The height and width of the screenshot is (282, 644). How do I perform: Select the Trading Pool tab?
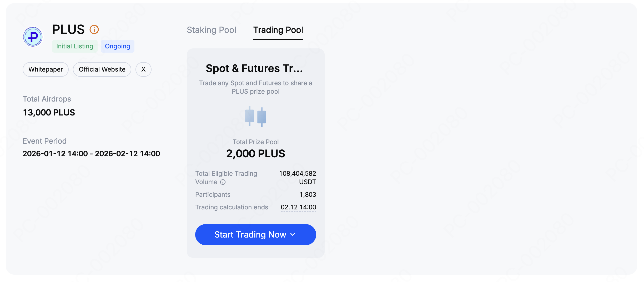[x=278, y=30]
